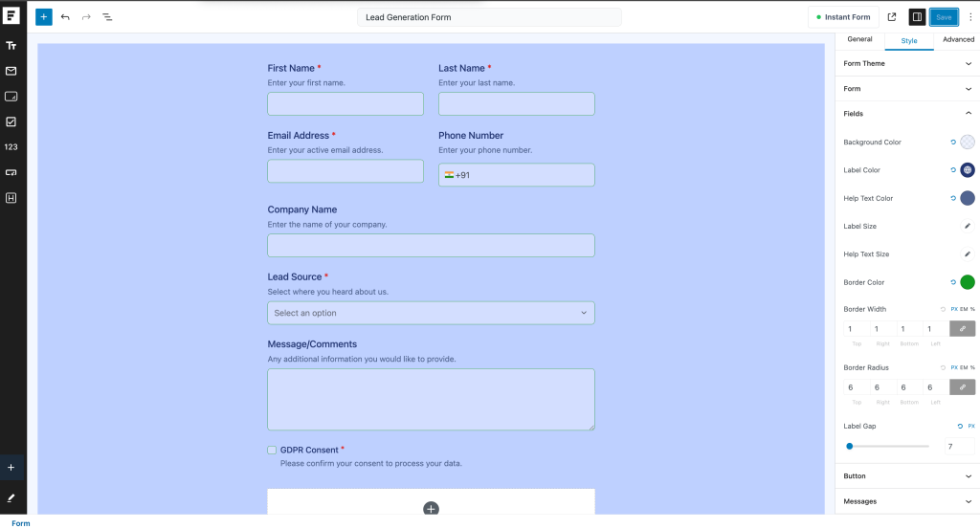
Task: Open the Background Color swatch picker
Action: click(968, 142)
